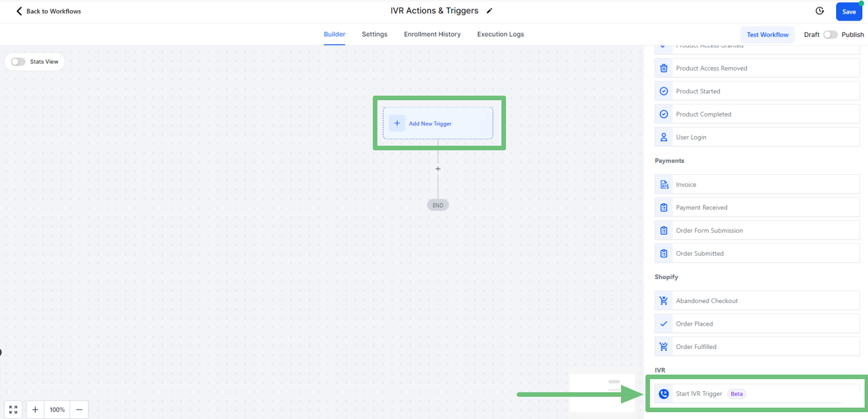
Task: Click the 100% zoom level
Action: (57, 409)
